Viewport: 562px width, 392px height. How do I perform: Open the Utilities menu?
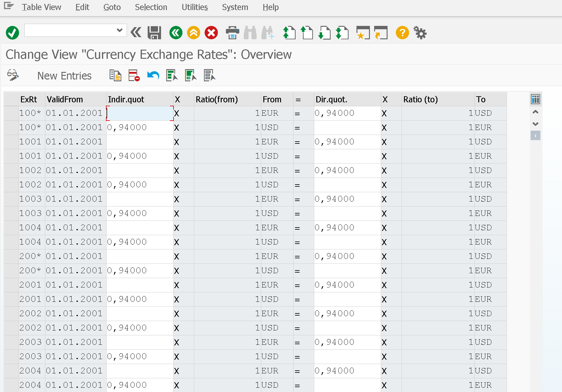click(x=195, y=7)
